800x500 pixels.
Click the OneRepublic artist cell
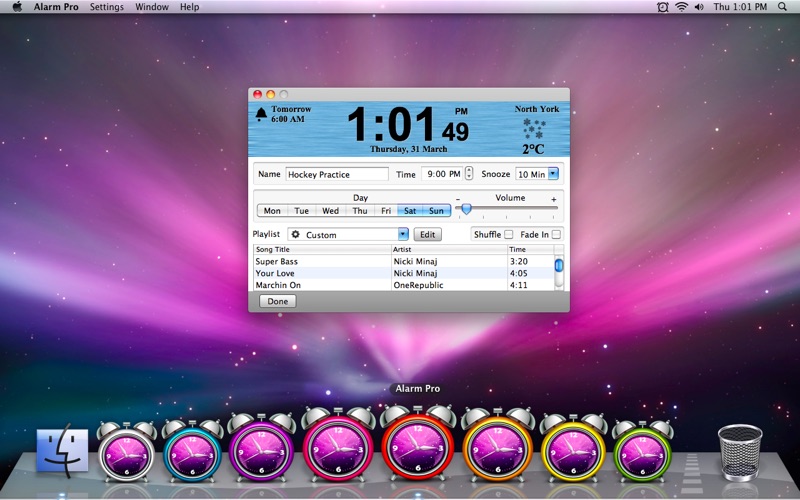click(449, 285)
